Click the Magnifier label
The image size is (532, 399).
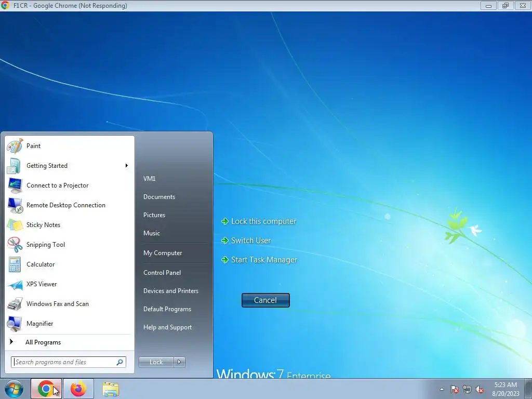coord(39,324)
